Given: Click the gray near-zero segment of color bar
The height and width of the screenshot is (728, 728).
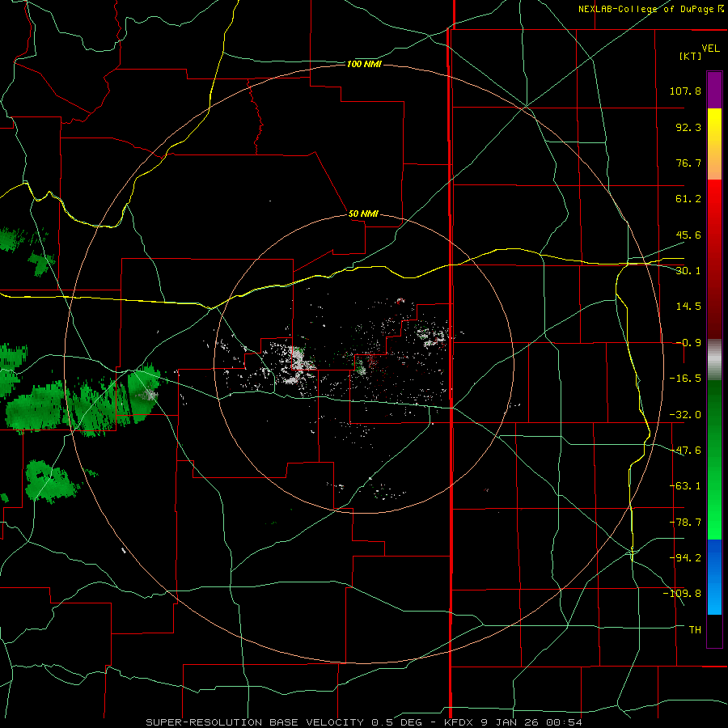Looking at the screenshot, I should tap(714, 360).
